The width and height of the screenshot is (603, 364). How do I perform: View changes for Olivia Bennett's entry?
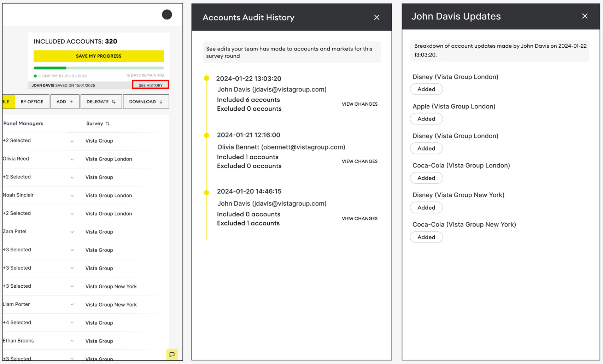[359, 161]
